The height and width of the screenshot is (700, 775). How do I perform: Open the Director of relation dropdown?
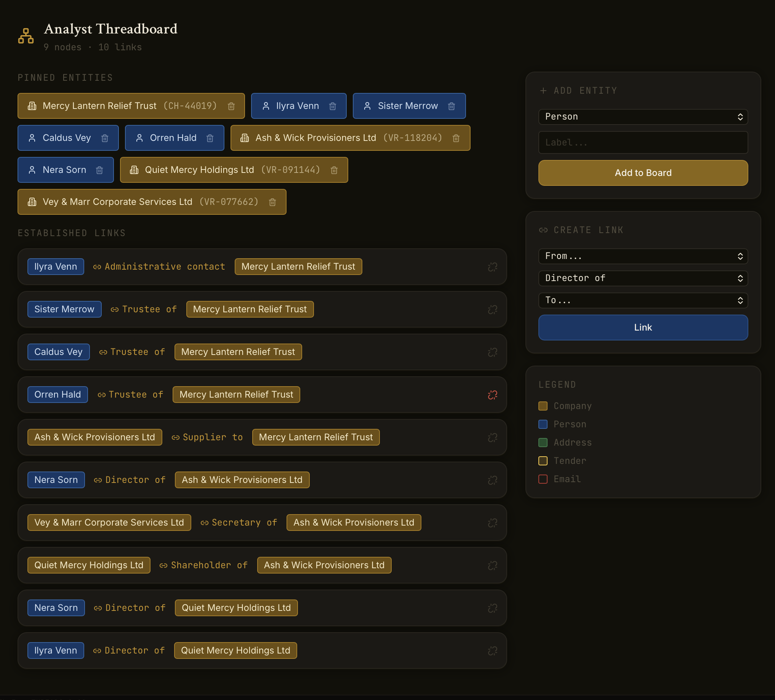click(x=643, y=278)
